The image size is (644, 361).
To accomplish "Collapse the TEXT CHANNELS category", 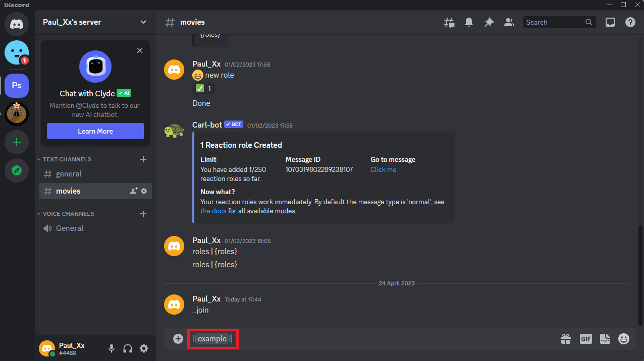I will pyautogui.click(x=65, y=159).
